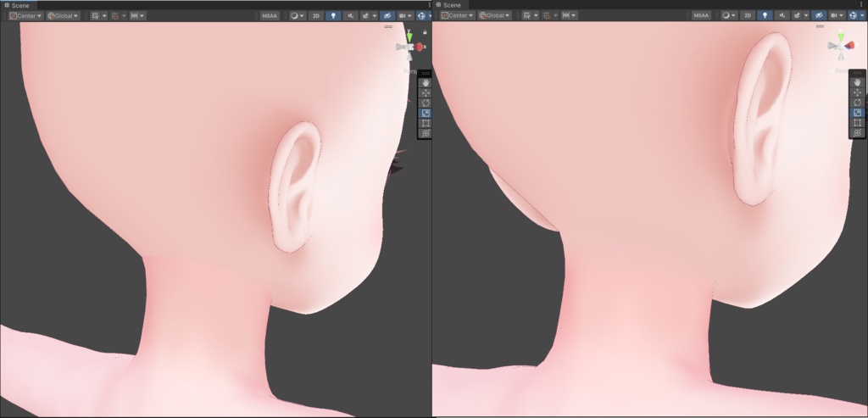Select the Move tool in left Scene view
The height and width of the screenshot is (418, 868).
(x=426, y=92)
